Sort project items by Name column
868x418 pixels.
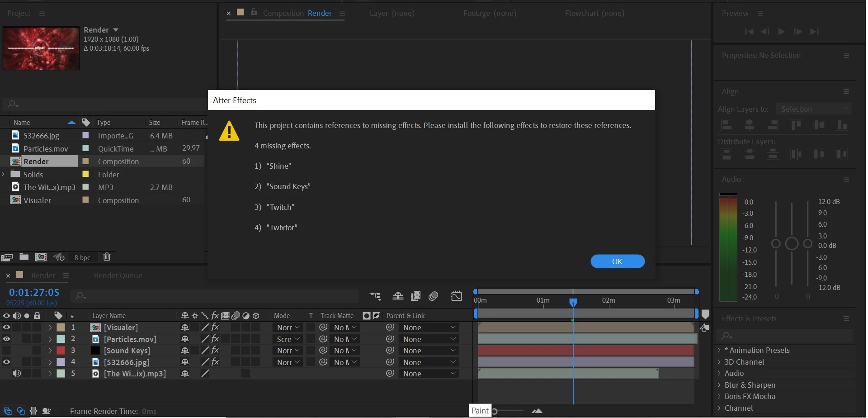(22, 123)
